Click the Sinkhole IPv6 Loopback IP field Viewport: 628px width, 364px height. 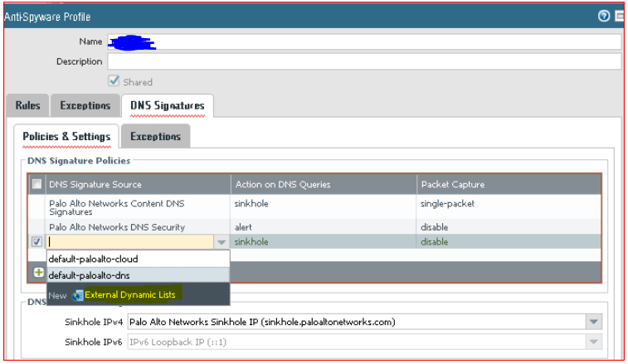coord(358,342)
